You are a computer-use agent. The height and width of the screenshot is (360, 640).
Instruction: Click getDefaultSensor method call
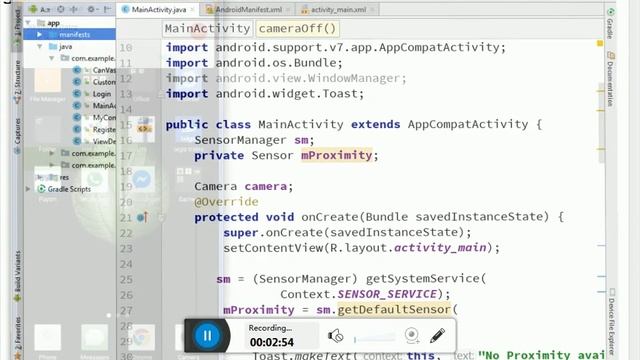(x=393, y=309)
